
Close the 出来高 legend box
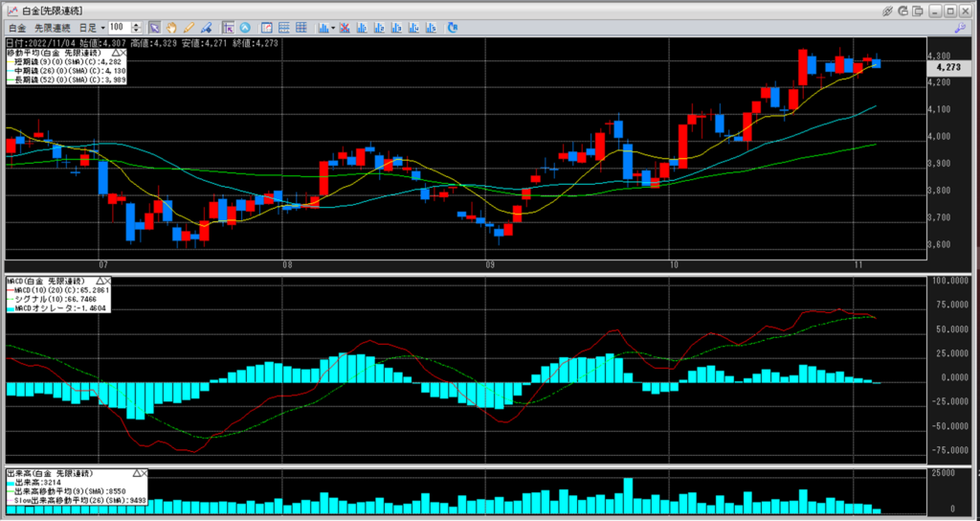(x=144, y=473)
